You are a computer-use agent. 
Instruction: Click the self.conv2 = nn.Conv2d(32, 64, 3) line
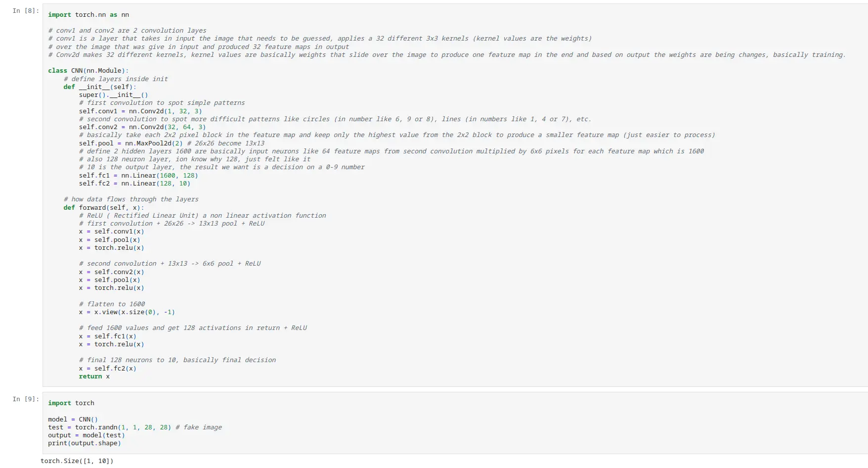tap(142, 127)
